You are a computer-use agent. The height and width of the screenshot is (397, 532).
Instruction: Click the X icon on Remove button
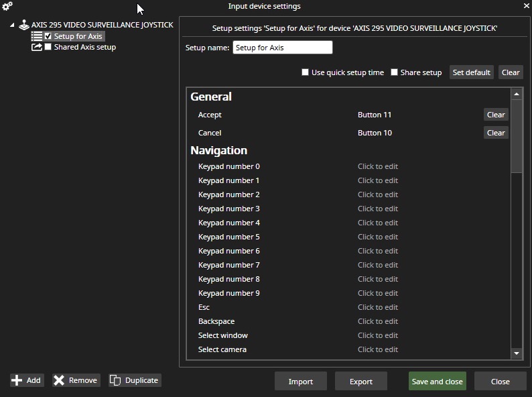(59, 380)
